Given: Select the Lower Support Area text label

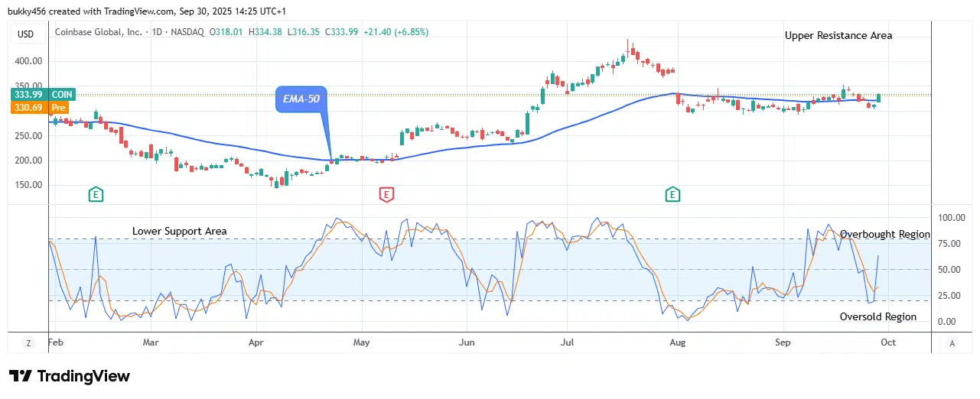Looking at the screenshot, I should pos(179,231).
